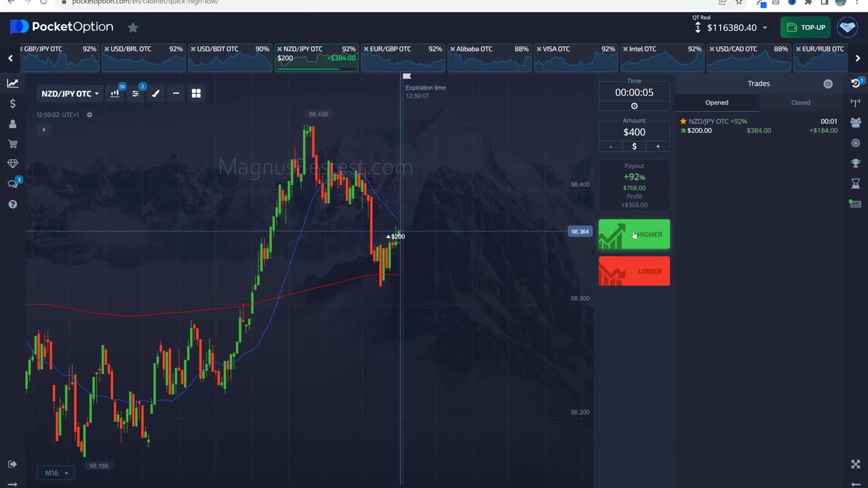Click the $200 trade marker on chart
Image resolution: width=868 pixels, height=488 pixels.
tap(396, 237)
